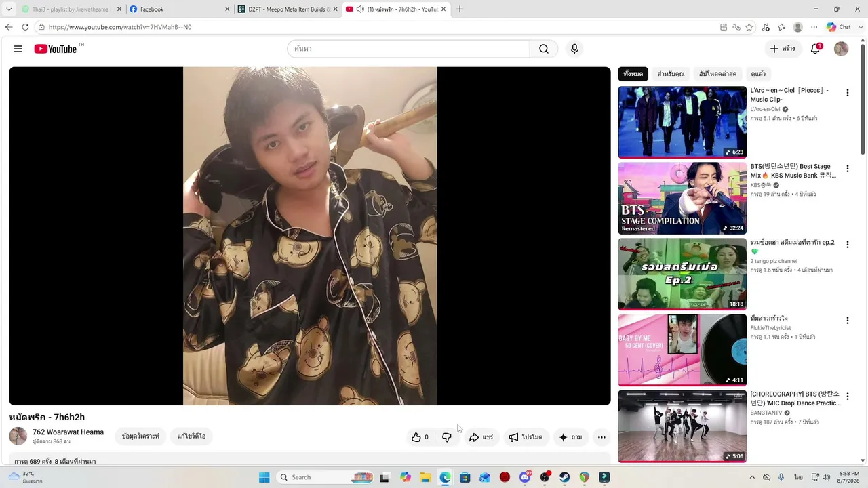The height and width of the screenshot is (488, 868).
Task: Open browser Settings and more menu
Action: [x=814, y=27]
